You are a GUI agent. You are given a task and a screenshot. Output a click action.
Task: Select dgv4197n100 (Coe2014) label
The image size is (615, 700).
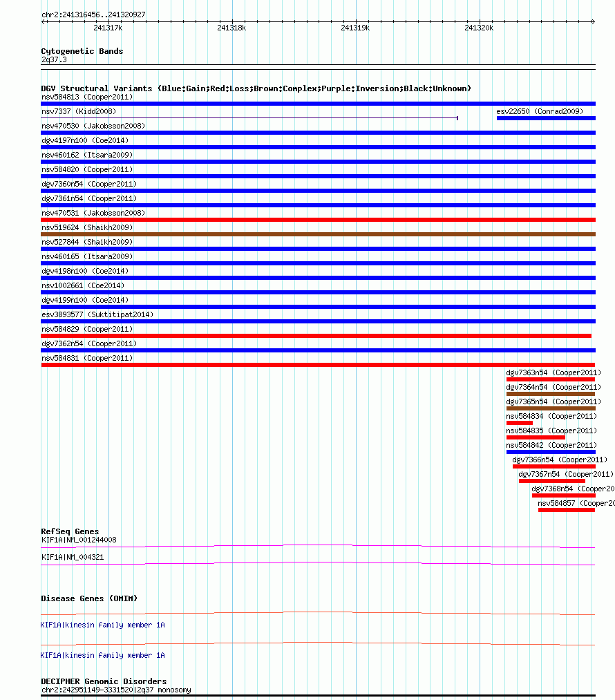click(85, 140)
